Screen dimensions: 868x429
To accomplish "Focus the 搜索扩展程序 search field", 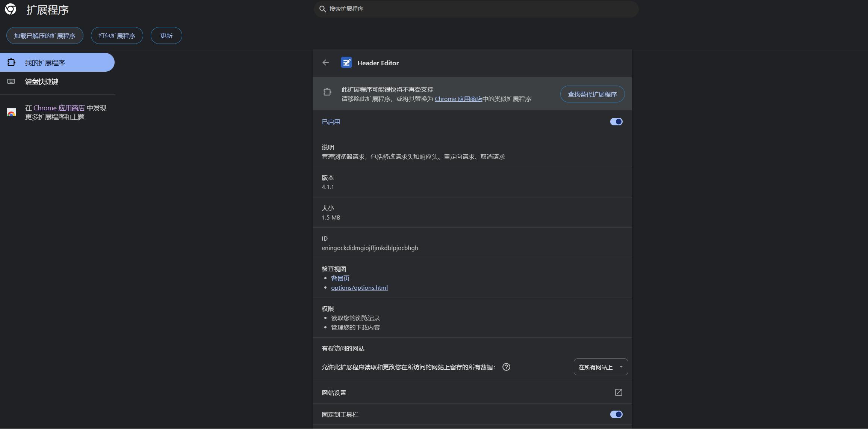I will pyautogui.click(x=476, y=9).
